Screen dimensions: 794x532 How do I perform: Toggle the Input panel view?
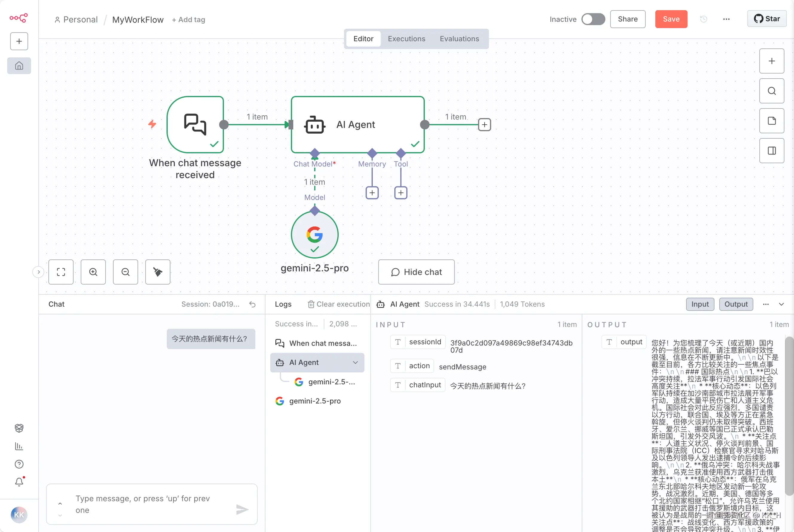click(x=700, y=304)
